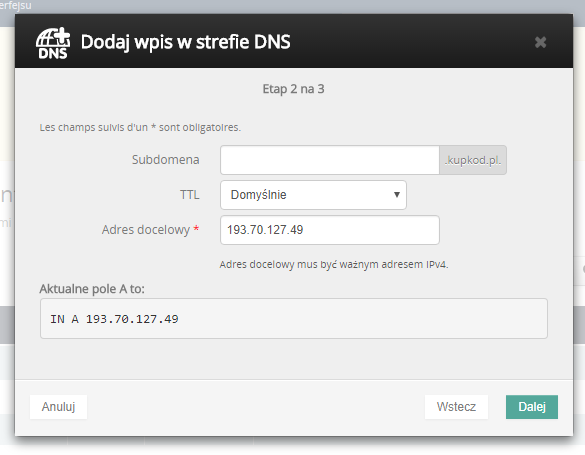Close the DNS entry dialog with X
Viewport: 585px width, 455px height.
540,42
